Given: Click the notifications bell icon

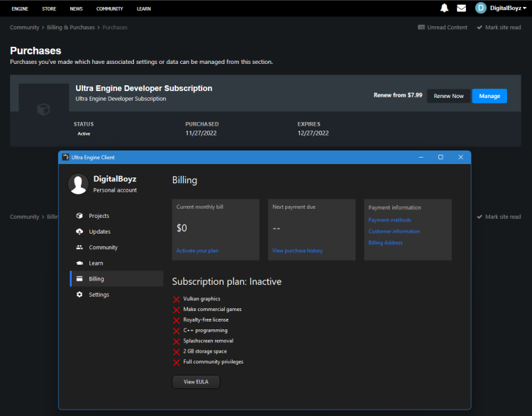Looking at the screenshot, I should click(444, 9).
